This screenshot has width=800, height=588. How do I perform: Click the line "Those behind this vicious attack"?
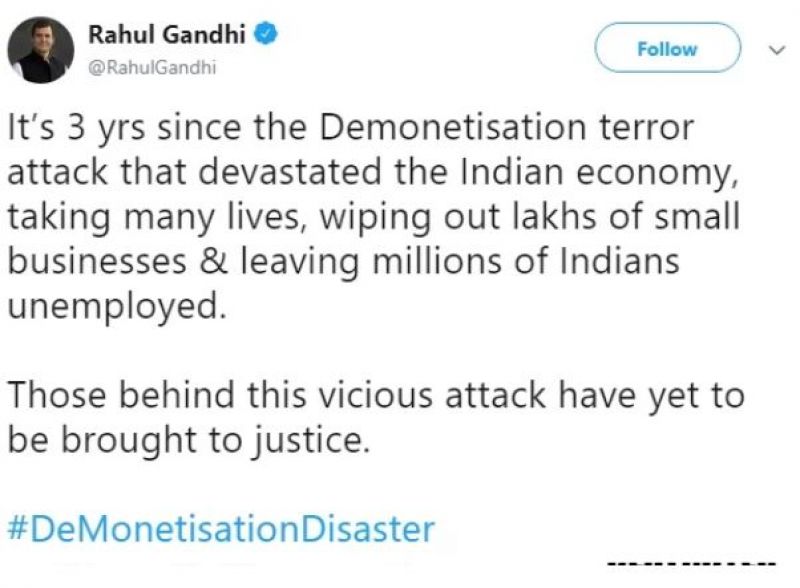[375, 395]
